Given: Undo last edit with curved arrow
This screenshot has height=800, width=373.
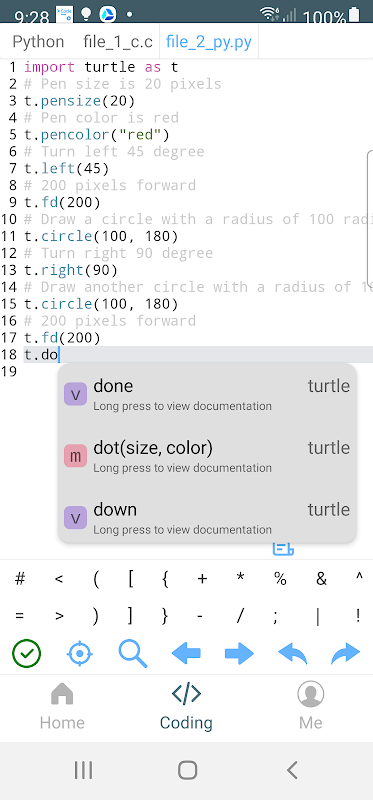Looking at the screenshot, I should [292, 653].
